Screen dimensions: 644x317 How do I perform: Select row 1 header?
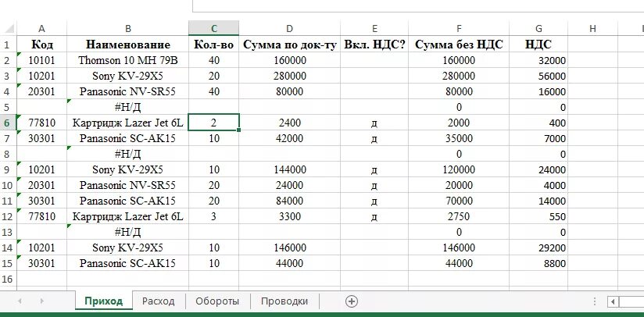coord(9,45)
